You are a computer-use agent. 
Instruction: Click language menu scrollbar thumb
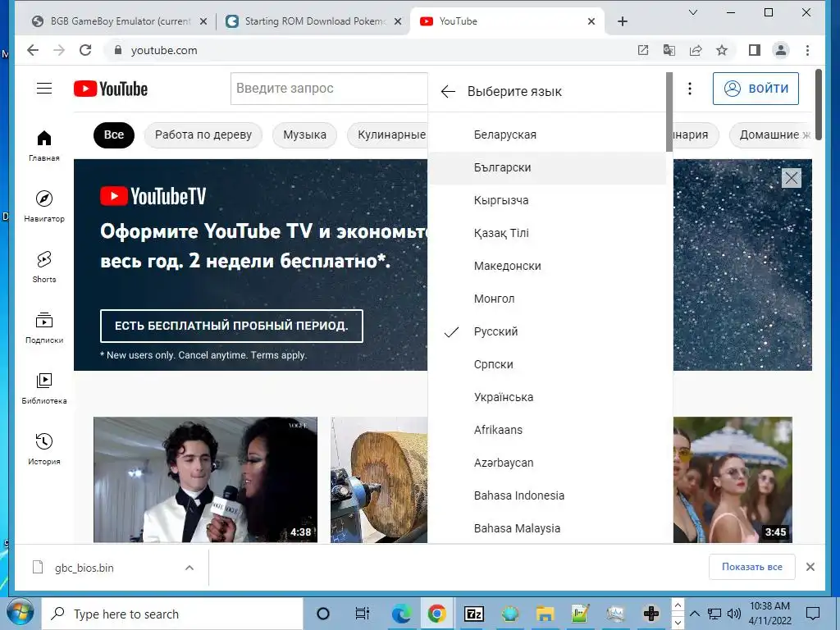click(669, 112)
